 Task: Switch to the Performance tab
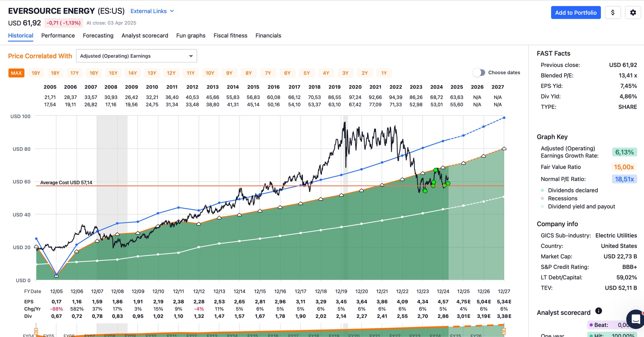[58, 36]
